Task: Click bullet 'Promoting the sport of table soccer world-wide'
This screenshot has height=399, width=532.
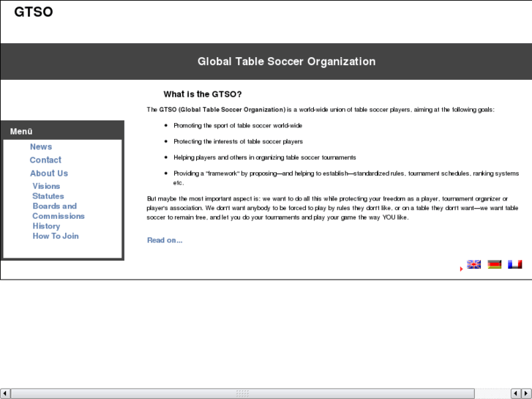Action: tap(238, 126)
